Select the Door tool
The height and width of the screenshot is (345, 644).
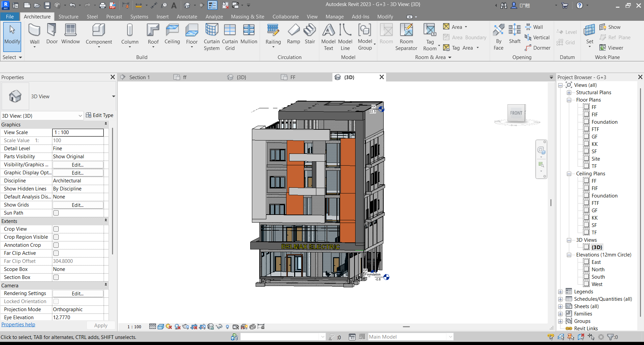tap(52, 34)
